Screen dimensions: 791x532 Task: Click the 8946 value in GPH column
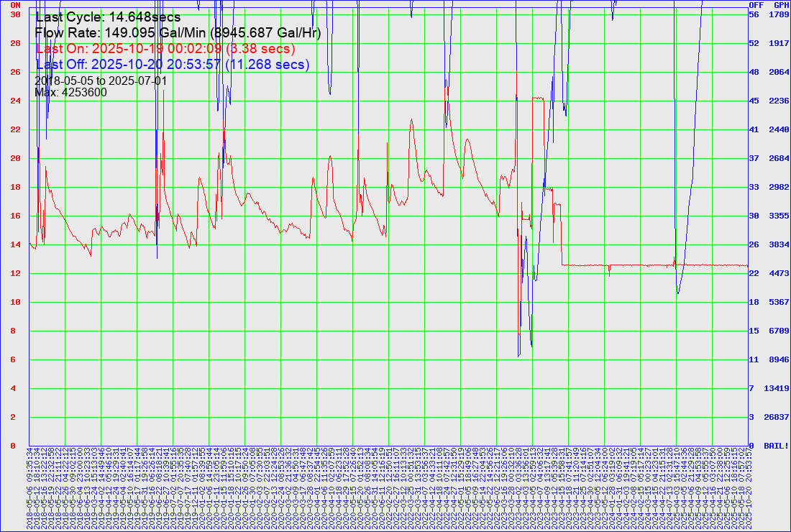(779, 359)
